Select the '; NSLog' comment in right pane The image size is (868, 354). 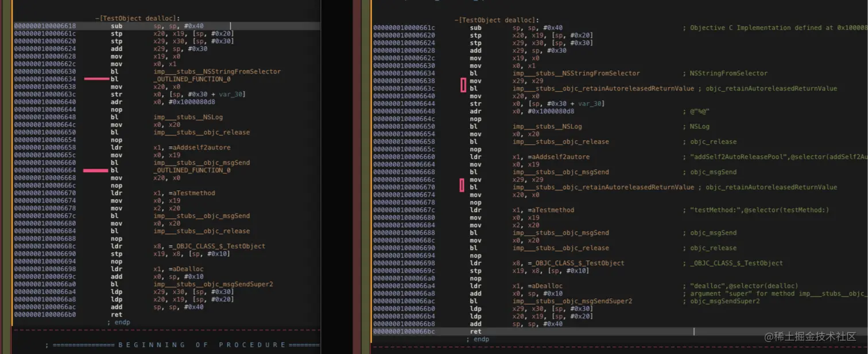(696, 126)
